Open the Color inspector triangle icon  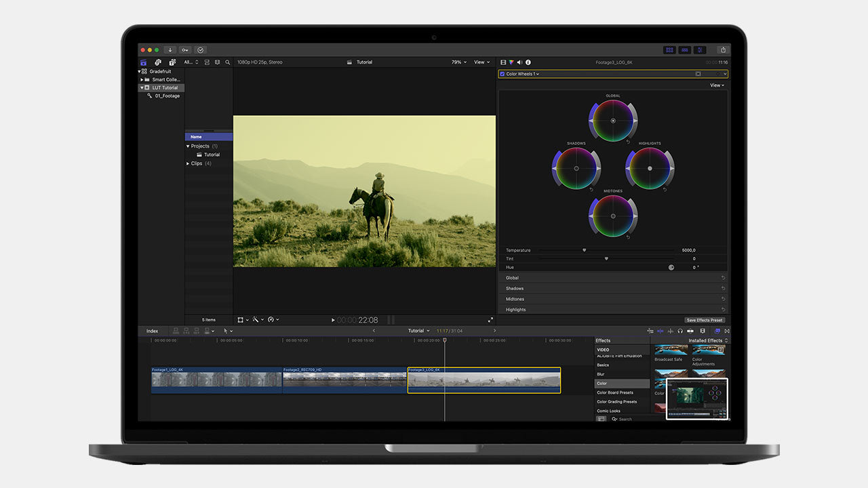click(511, 62)
